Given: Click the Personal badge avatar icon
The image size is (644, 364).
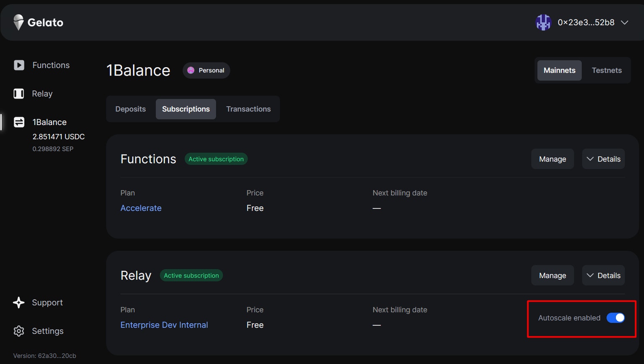Looking at the screenshot, I should (191, 70).
